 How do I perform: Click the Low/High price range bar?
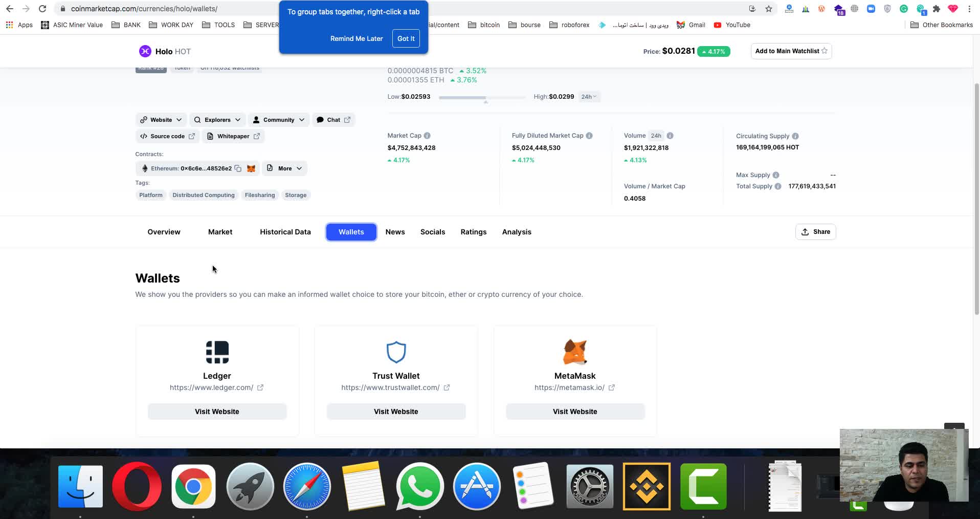[482, 97]
